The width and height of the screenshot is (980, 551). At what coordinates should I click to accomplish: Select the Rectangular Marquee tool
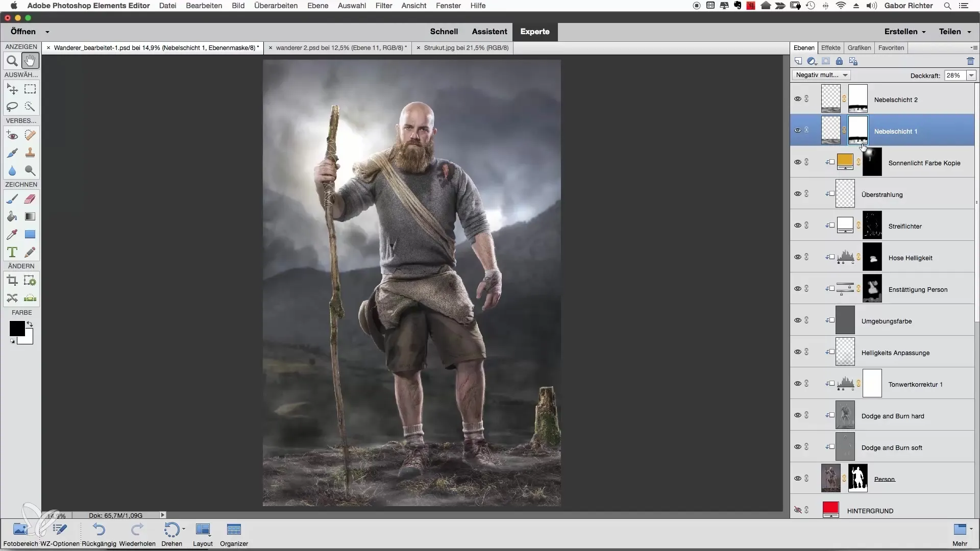tap(30, 89)
